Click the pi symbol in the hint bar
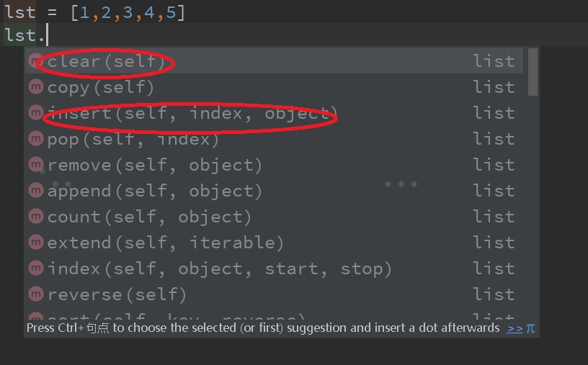 click(x=530, y=328)
